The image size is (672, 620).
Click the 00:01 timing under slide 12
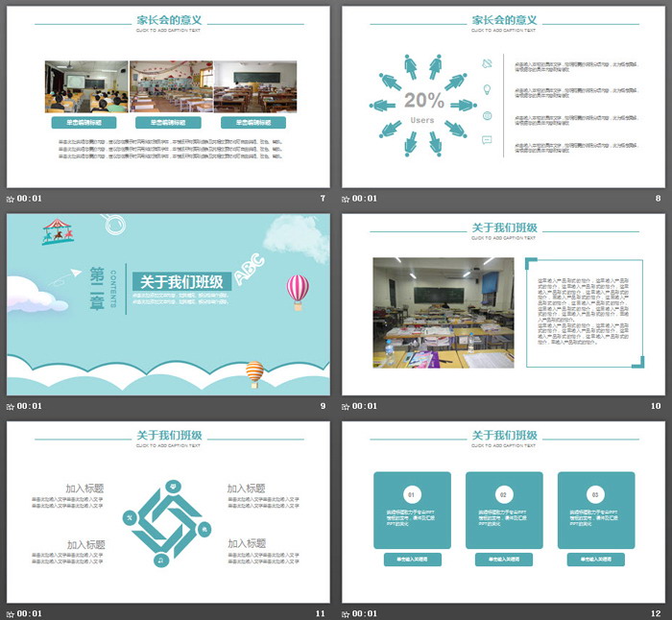tap(364, 613)
